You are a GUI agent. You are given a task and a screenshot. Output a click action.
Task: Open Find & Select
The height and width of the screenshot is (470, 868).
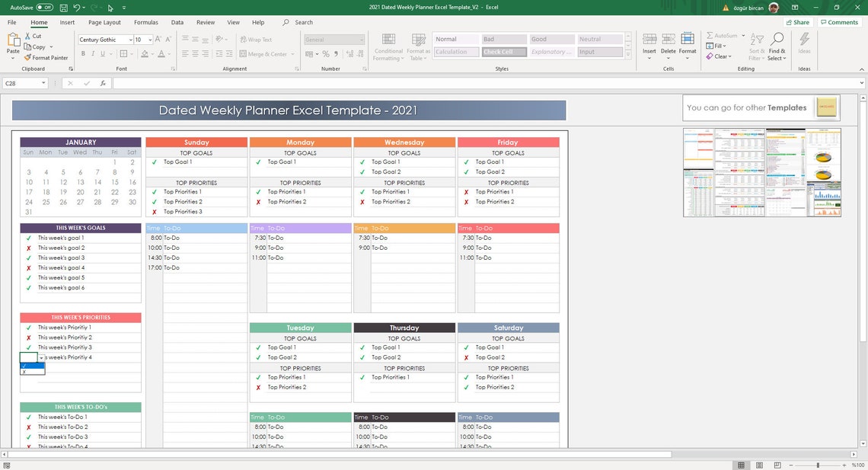[776, 46]
